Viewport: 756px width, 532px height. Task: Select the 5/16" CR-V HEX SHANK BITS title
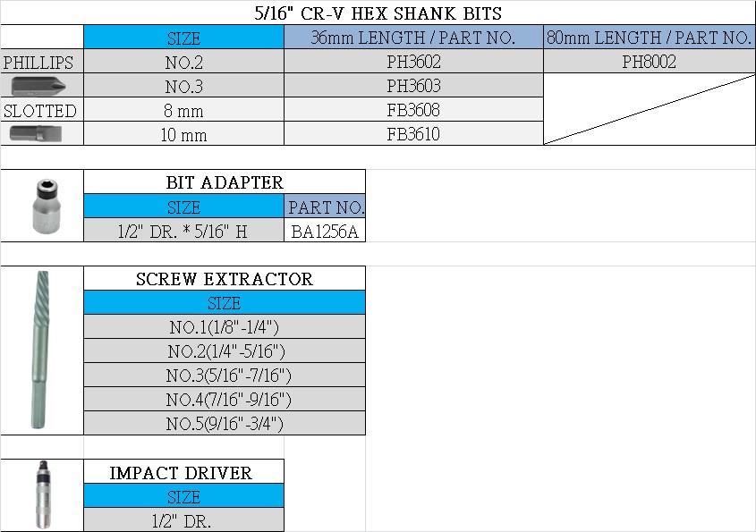pos(378,13)
